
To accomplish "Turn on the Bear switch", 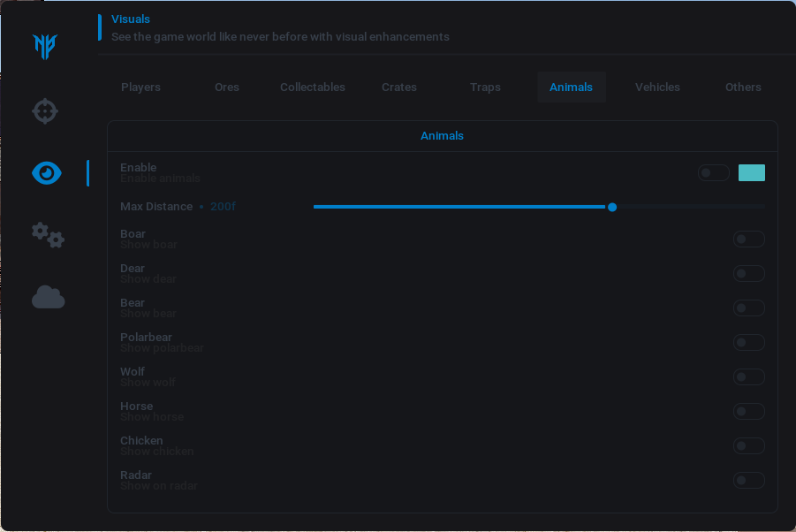I will [748, 308].
